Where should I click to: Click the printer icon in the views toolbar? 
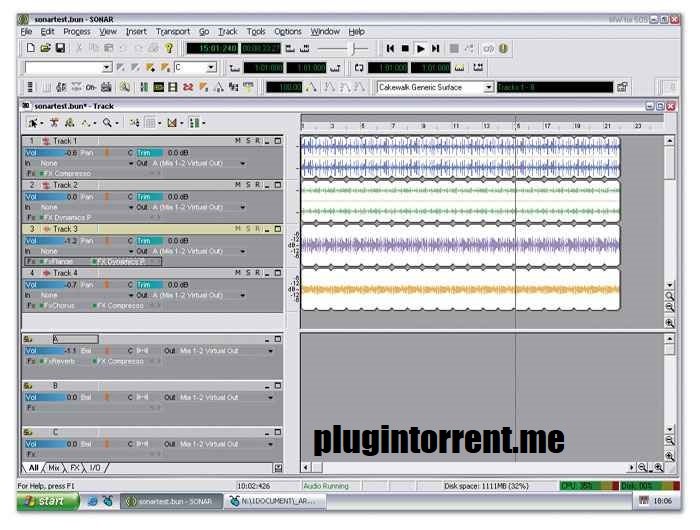tap(106, 87)
